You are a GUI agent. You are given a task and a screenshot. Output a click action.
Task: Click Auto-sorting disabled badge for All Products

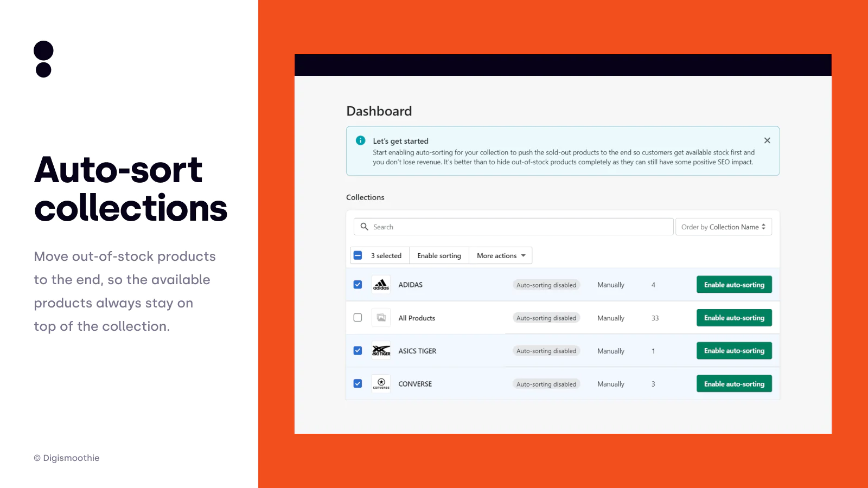coord(546,318)
